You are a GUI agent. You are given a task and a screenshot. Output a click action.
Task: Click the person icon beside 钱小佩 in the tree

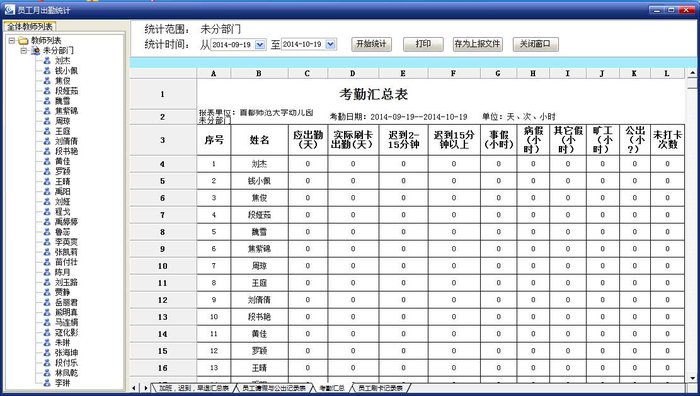tap(47, 71)
